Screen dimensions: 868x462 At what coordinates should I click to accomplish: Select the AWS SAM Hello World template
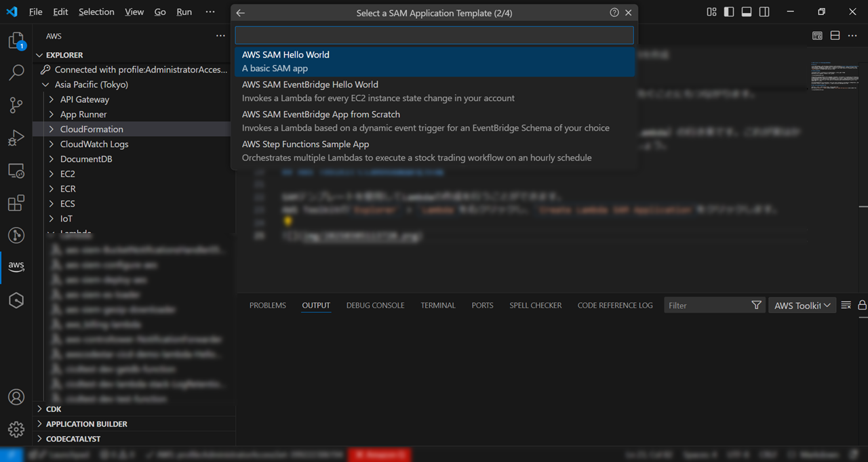(x=434, y=61)
